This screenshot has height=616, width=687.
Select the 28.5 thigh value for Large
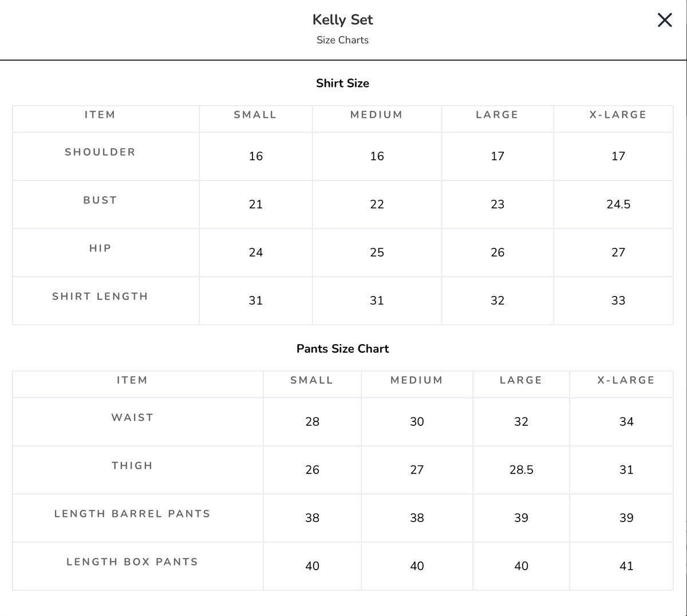(521, 470)
